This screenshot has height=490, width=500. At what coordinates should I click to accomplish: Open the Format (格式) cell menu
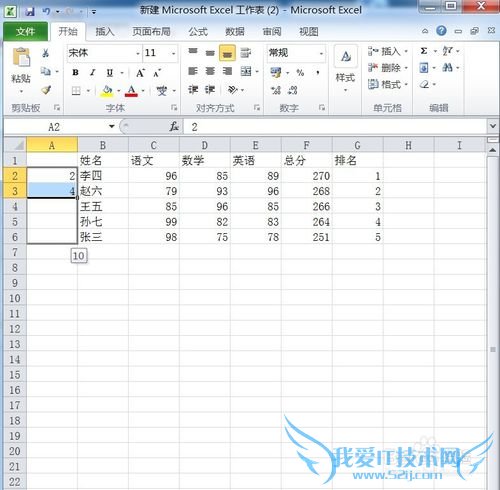(x=388, y=84)
